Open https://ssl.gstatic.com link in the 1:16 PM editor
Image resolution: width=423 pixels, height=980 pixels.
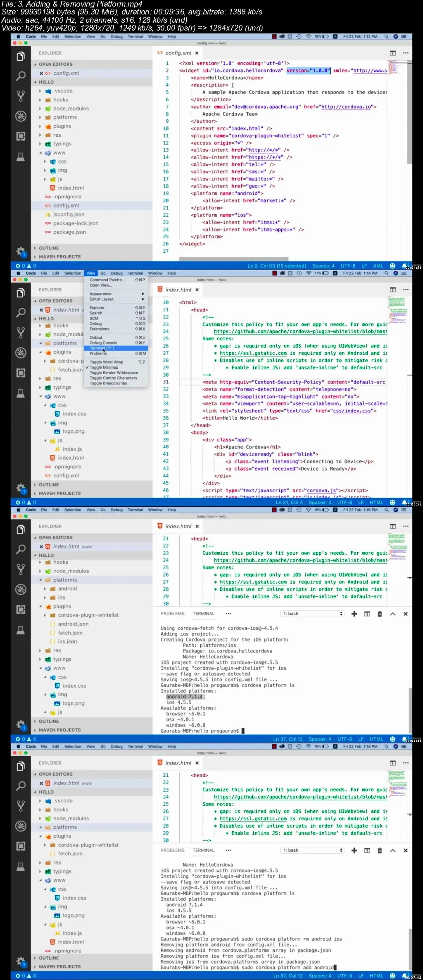253,582
